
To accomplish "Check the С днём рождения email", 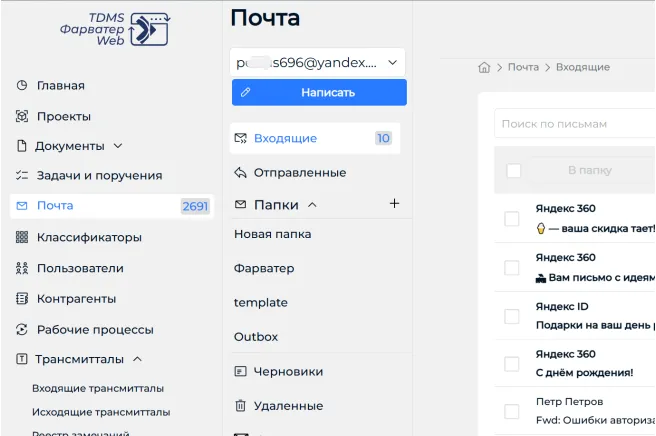I will click(x=512, y=364).
